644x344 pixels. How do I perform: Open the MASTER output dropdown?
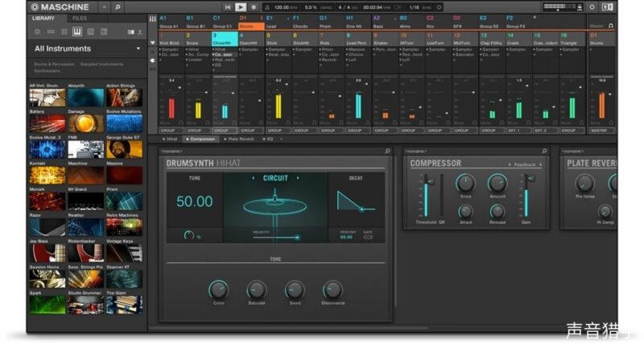[601, 131]
